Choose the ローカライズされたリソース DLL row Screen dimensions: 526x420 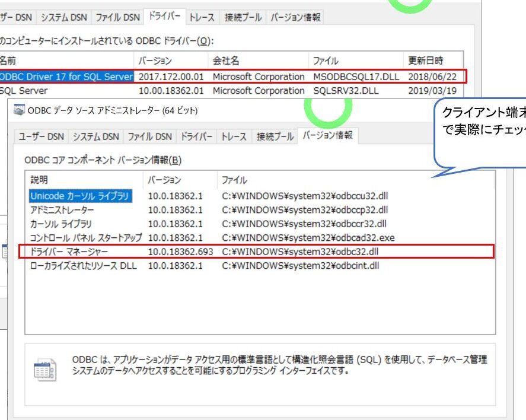click(x=83, y=266)
